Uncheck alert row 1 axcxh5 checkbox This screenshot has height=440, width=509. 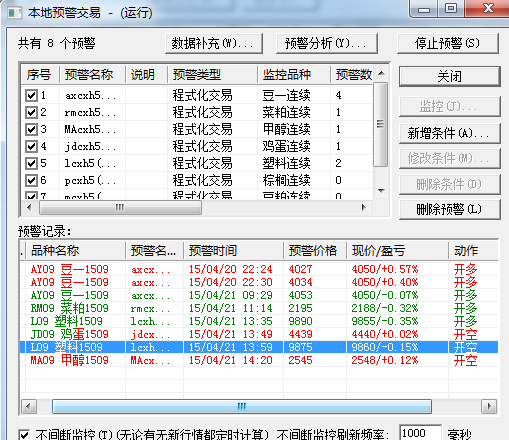point(31,96)
